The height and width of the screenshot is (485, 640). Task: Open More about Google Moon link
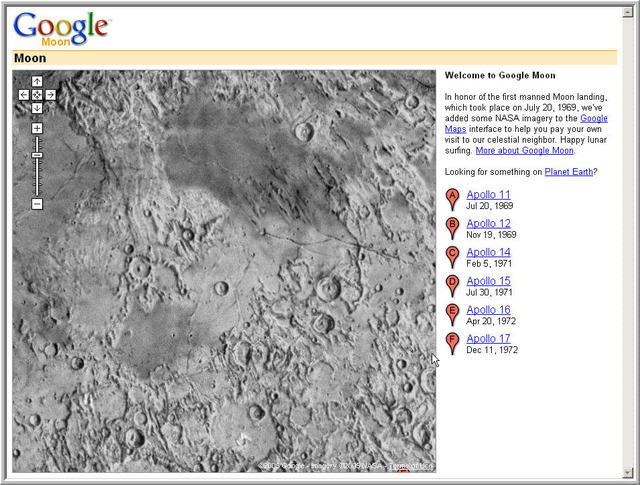click(x=524, y=150)
